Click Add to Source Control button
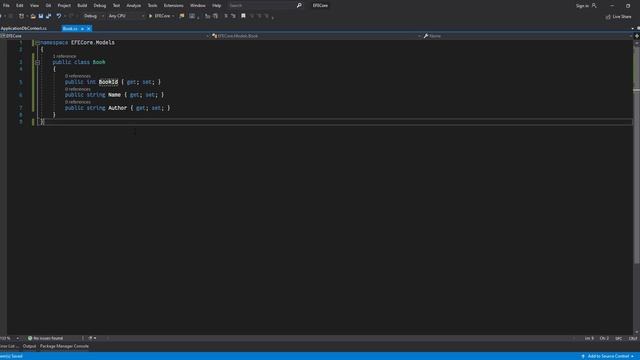The image size is (640, 360). (x=608, y=356)
